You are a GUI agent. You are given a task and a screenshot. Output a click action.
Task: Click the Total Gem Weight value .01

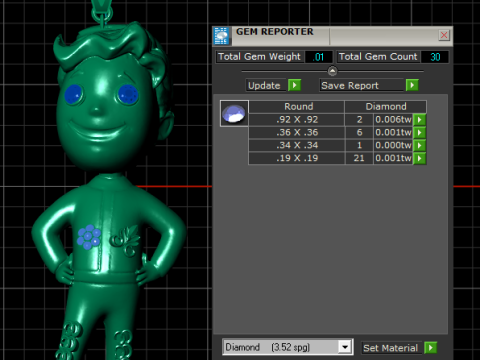[319, 57]
